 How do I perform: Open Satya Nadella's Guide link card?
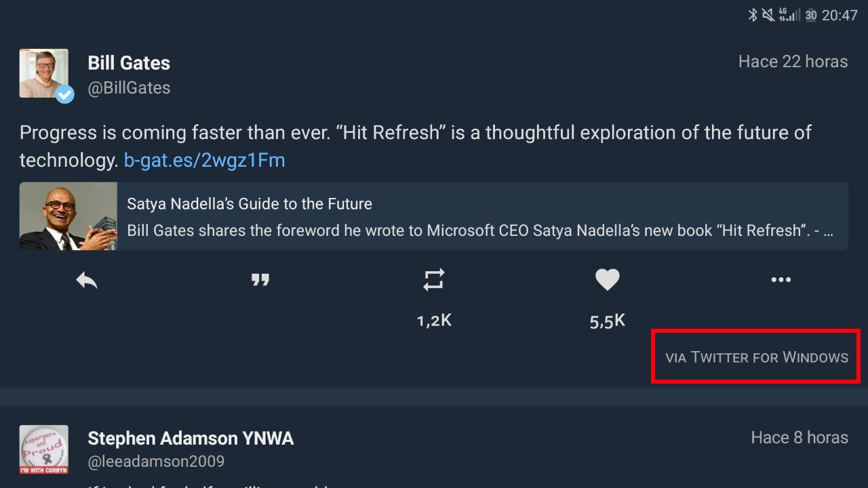(481, 216)
